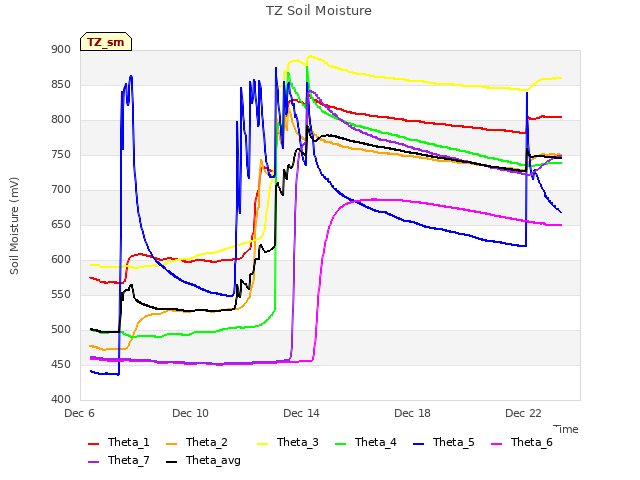This screenshot has width=640, height=480.
Task: Click the chart title TZ Soil Moisture
Action: pos(319,11)
